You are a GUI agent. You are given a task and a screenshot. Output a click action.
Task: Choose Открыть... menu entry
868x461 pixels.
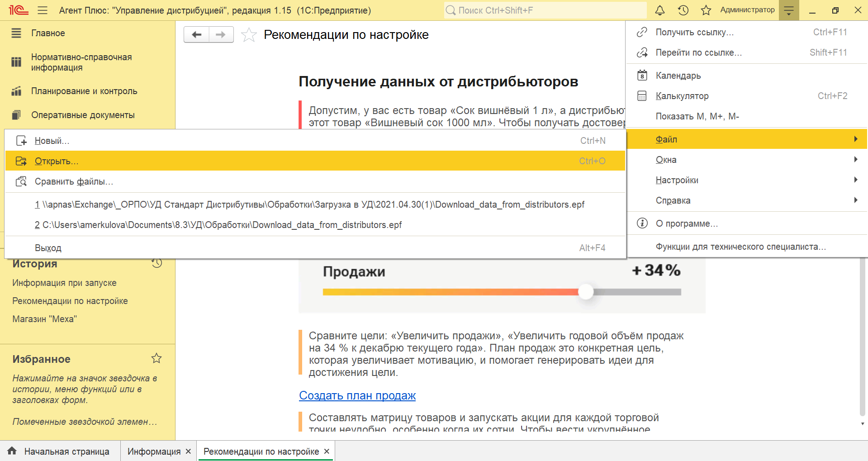(315, 161)
